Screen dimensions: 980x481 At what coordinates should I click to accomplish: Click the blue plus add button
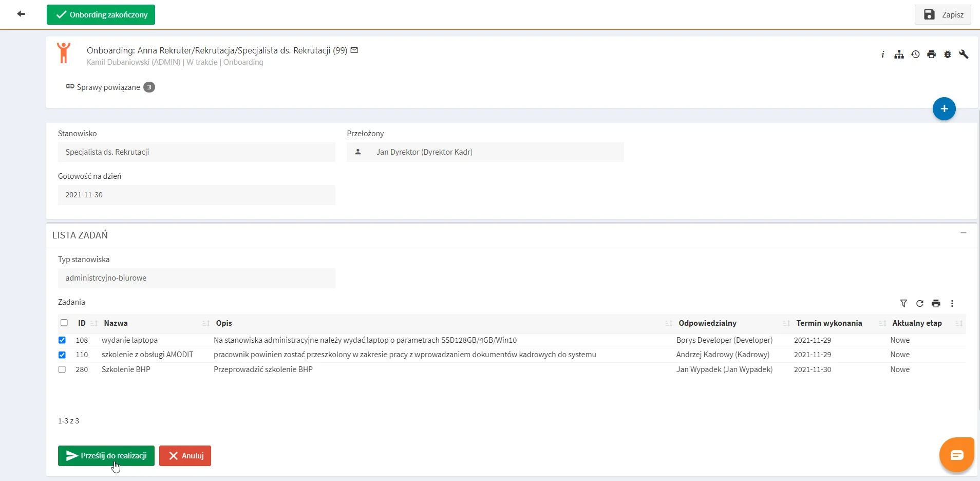(x=944, y=108)
